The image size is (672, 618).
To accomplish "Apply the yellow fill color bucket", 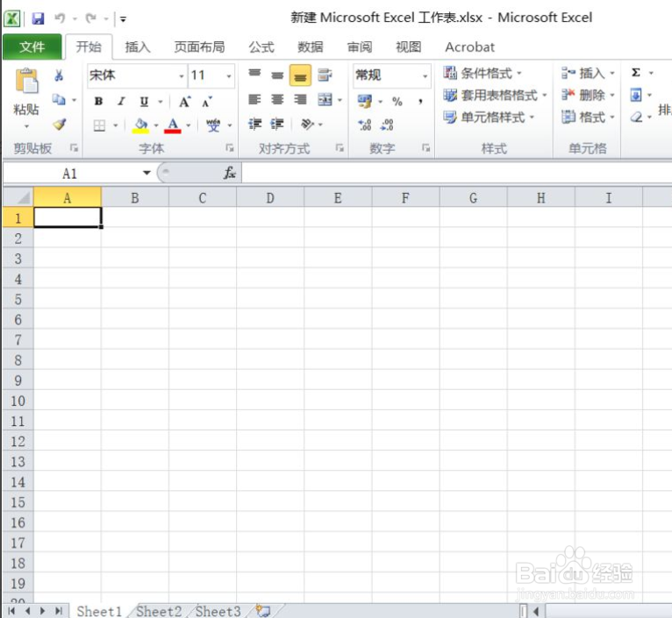I will (x=140, y=125).
